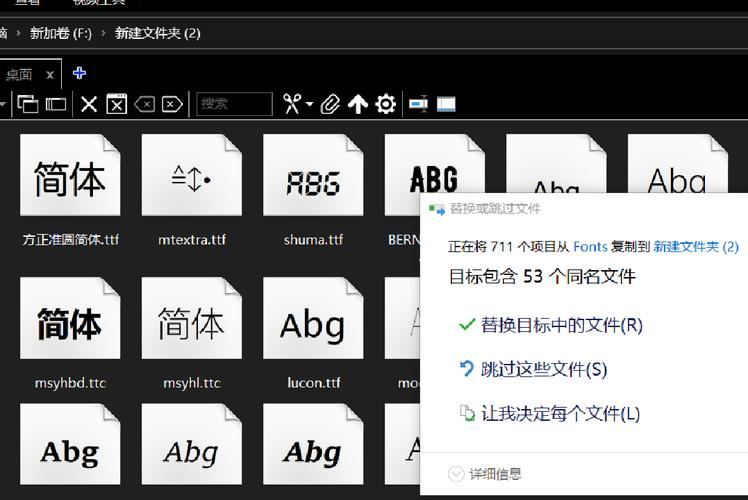Go to 新加卷 (F:) in breadcrumb
748x500 pixels.
coord(61,33)
